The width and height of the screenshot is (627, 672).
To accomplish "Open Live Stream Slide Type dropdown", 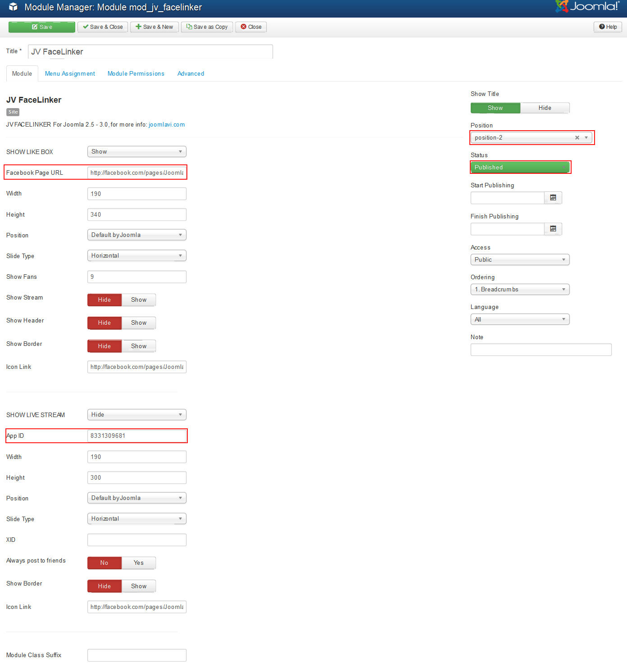I will point(137,519).
